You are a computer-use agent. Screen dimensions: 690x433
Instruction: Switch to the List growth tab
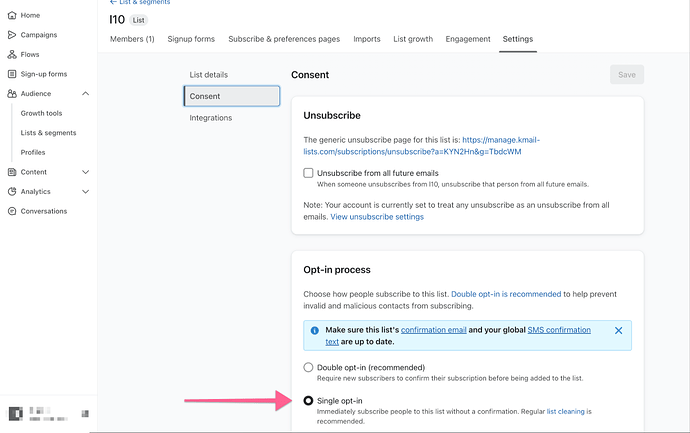(413, 39)
